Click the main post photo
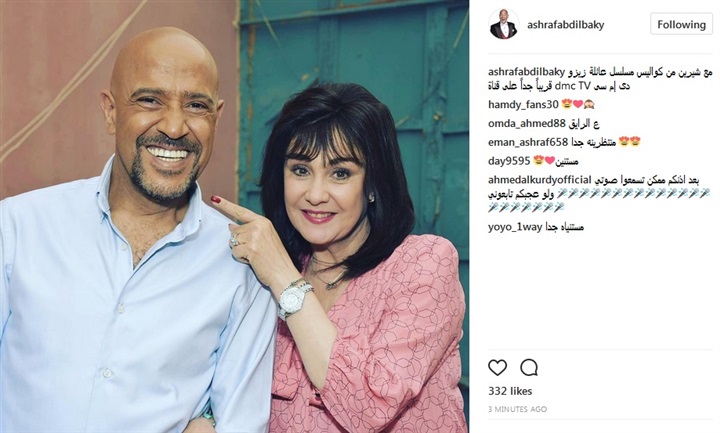Viewport: 720px width, 433px height. (234, 216)
